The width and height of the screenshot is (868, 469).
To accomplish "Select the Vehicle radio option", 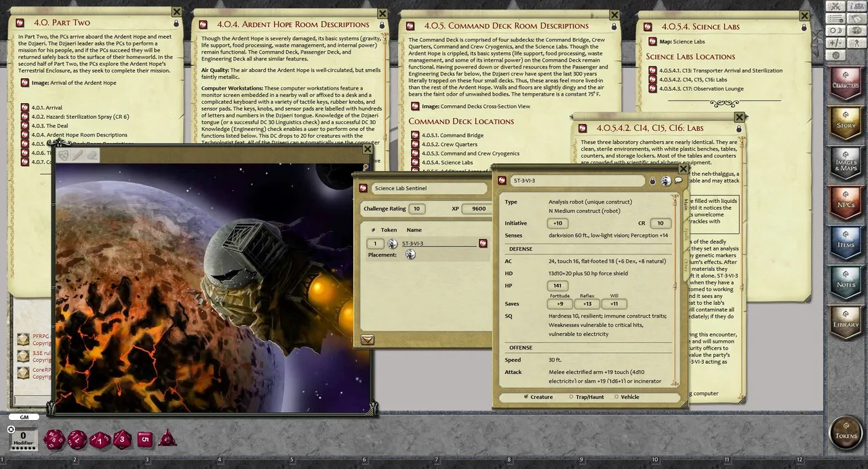I will pyautogui.click(x=627, y=397).
